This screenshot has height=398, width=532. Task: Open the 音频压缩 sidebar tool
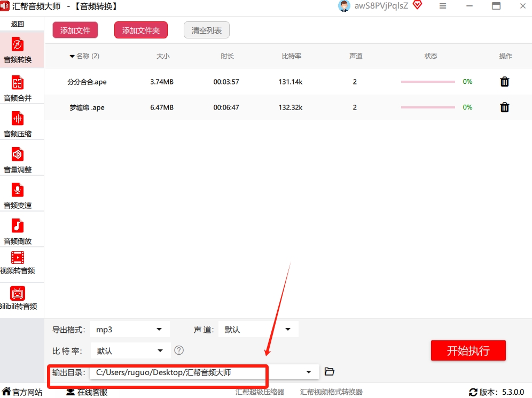tap(18, 124)
